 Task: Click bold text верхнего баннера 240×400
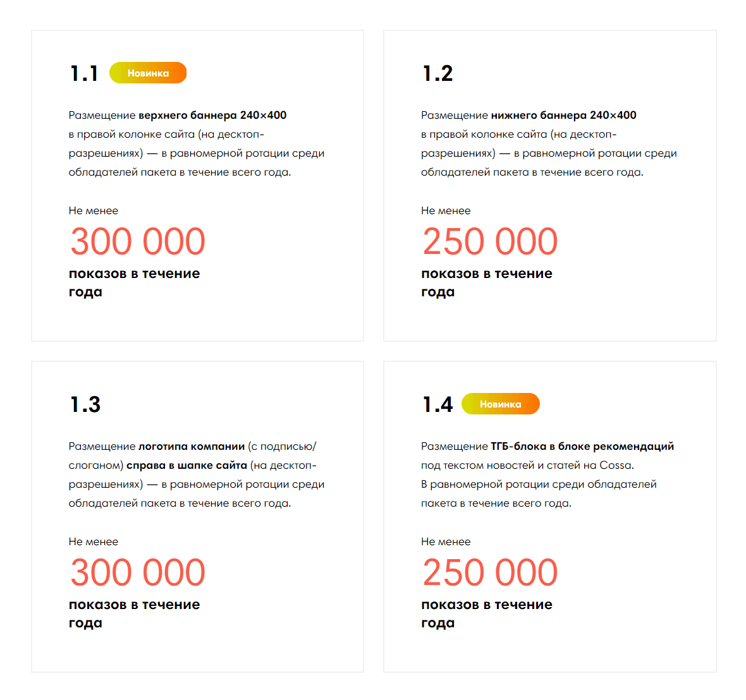click(x=212, y=115)
